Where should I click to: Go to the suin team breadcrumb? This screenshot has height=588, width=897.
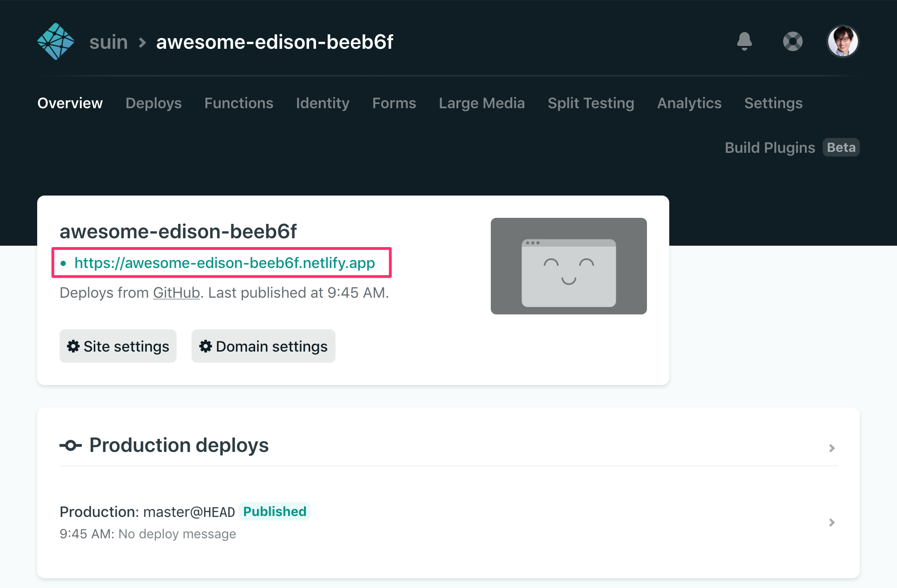coord(108,42)
